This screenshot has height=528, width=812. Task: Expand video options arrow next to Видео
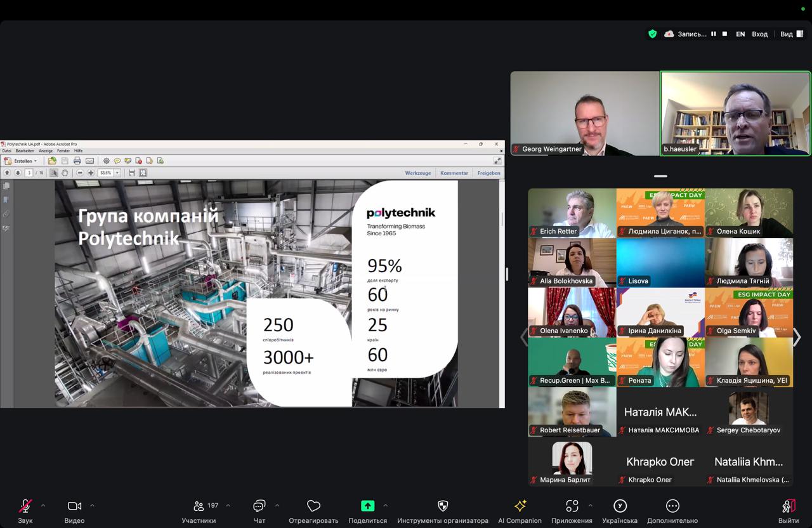pyautogui.click(x=92, y=506)
